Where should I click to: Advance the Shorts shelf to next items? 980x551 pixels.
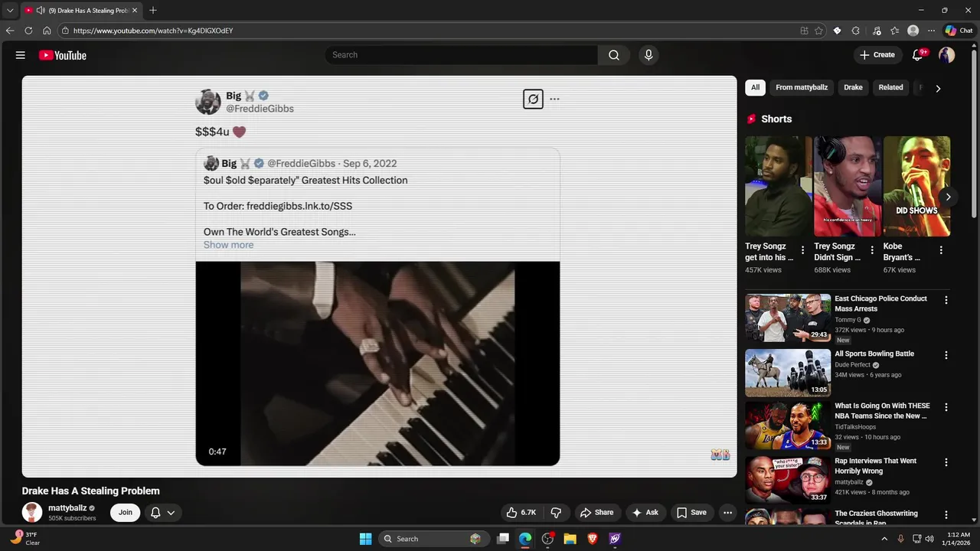coord(948,197)
